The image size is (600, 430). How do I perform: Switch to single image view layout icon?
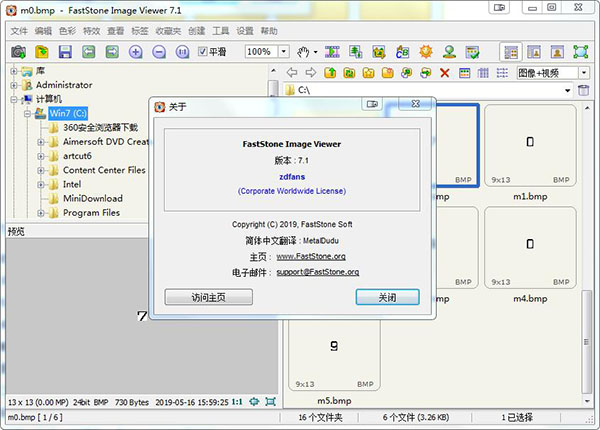558,52
